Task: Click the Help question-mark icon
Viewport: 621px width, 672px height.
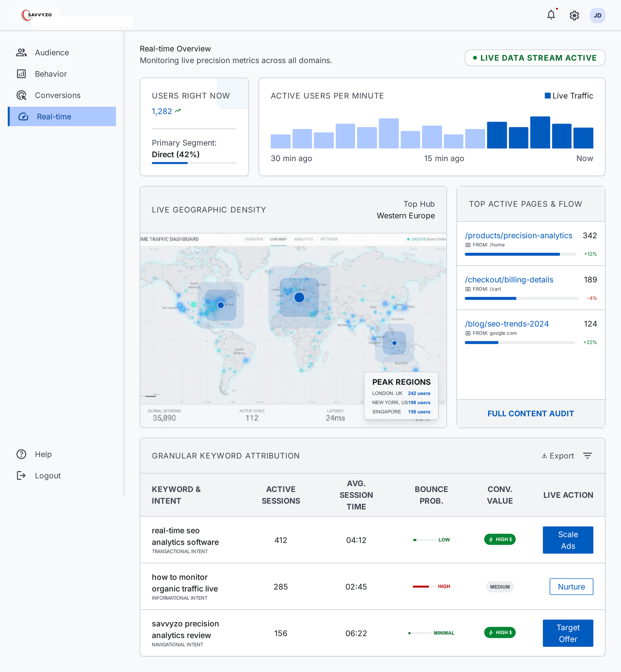Action: click(21, 454)
